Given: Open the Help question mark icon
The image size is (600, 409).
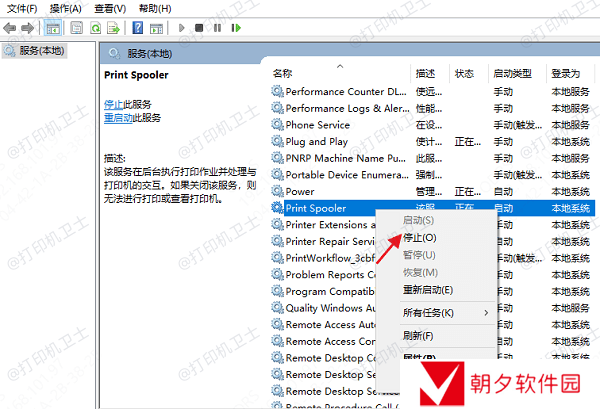Looking at the screenshot, I should coord(137,28).
